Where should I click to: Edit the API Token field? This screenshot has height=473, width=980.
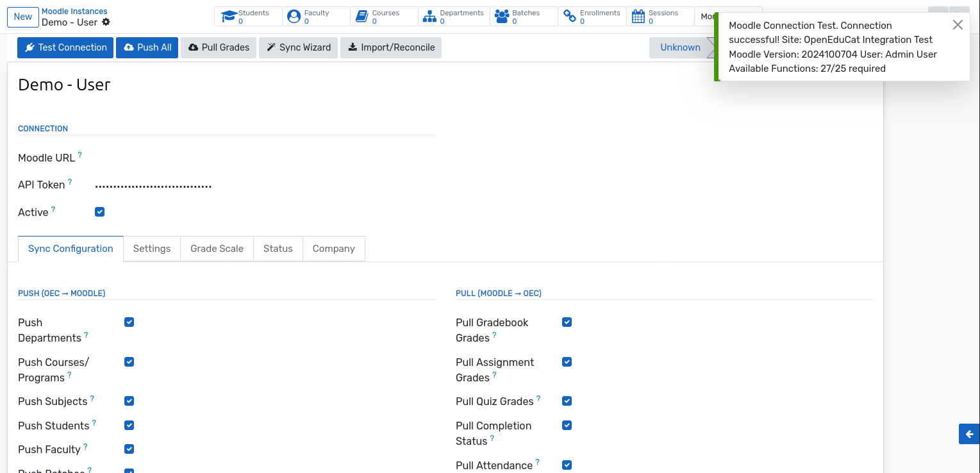(x=264, y=185)
